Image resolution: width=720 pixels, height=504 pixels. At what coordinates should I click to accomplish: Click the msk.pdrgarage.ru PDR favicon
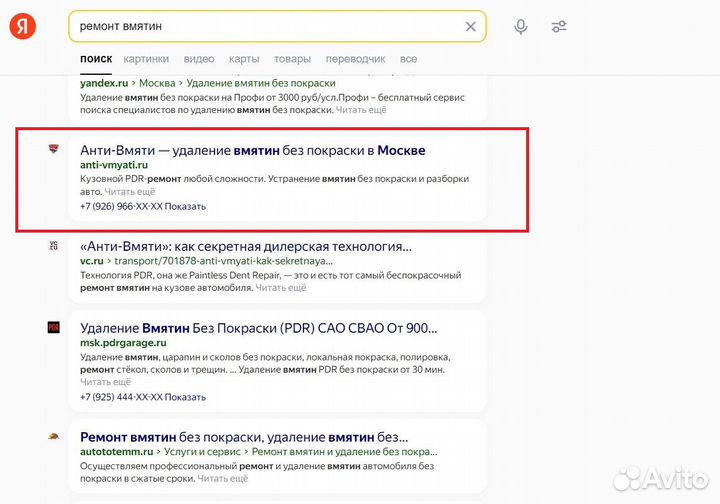54,327
